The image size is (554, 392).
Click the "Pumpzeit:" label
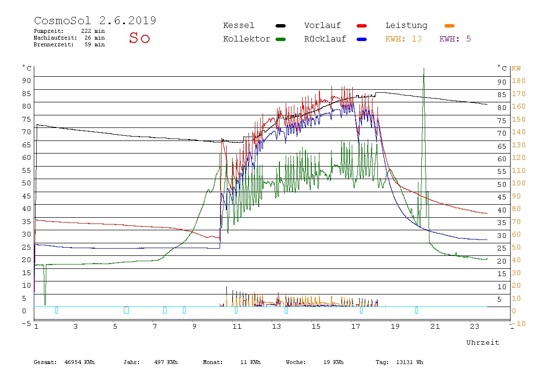tap(49, 31)
